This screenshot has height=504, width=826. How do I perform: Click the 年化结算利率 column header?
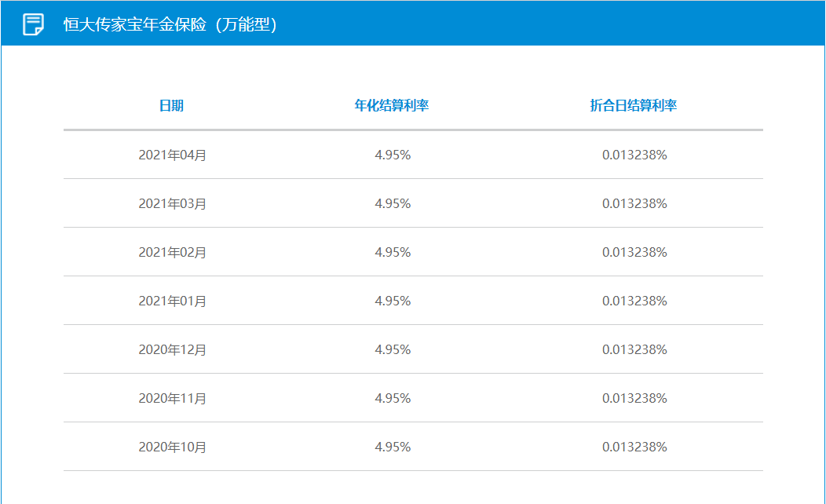[x=392, y=106]
